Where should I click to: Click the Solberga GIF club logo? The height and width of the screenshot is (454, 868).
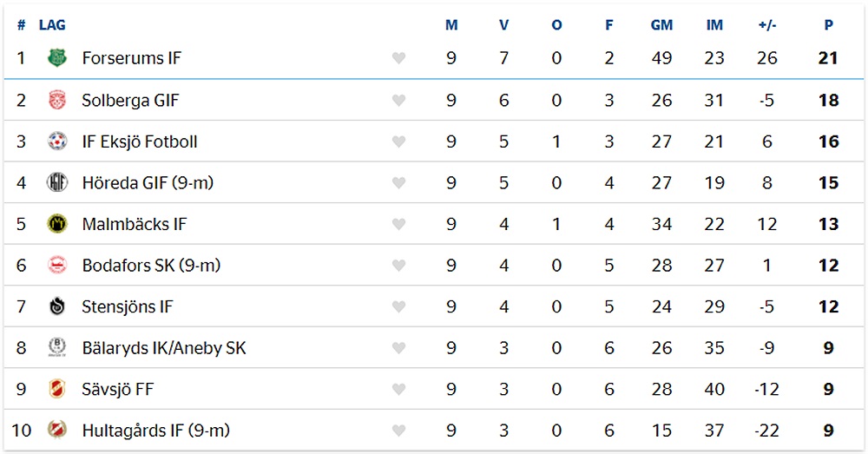57,100
